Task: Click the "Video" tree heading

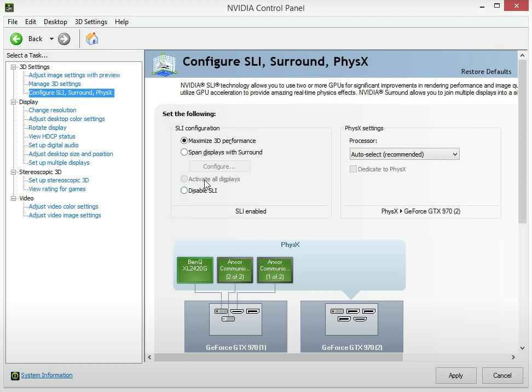Action: (26, 198)
